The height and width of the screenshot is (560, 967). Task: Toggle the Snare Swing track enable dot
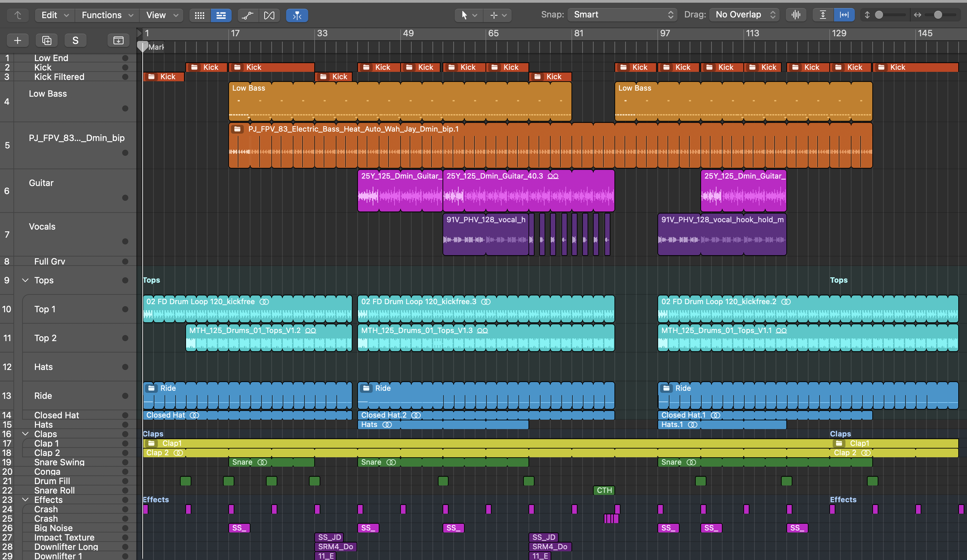point(125,462)
